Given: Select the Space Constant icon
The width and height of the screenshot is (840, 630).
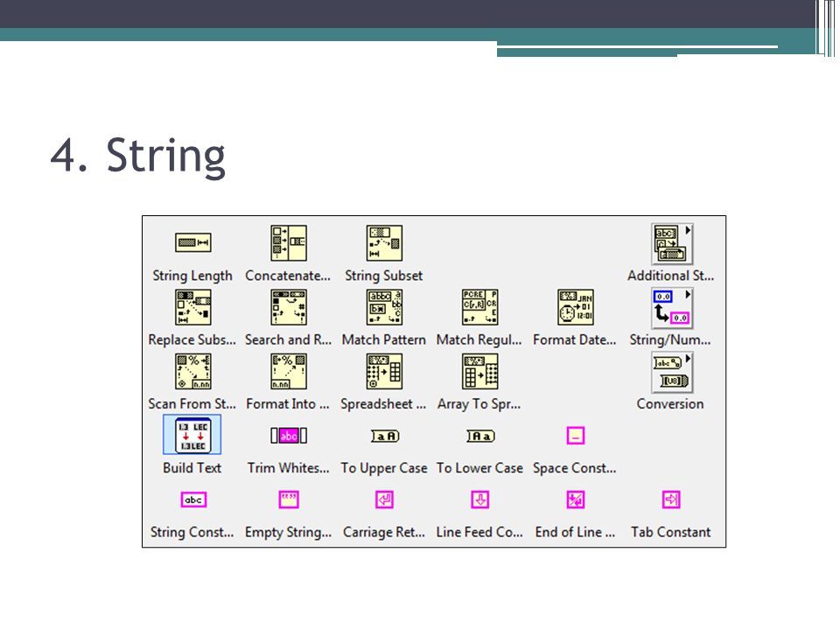Looking at the screenshot, I should coord(576,436).
